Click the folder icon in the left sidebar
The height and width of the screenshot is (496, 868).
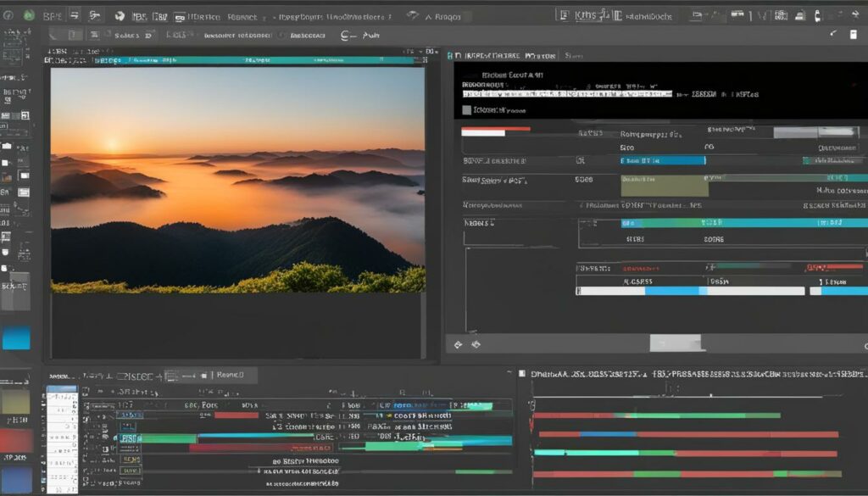click(7, 147)
